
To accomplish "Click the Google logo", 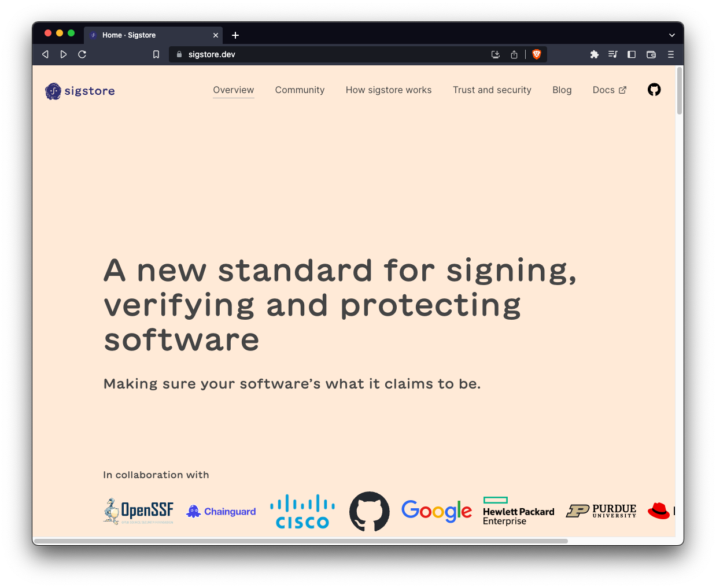I will tap(437, 512).
